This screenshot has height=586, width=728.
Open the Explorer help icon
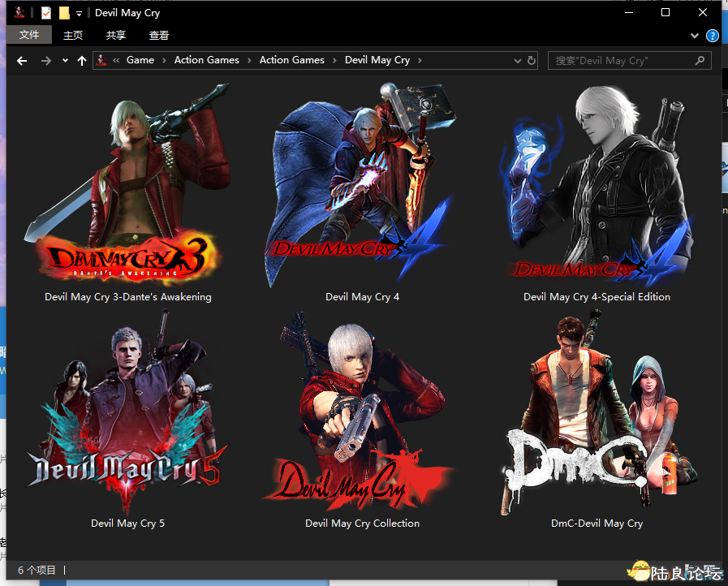click(713, 36)
